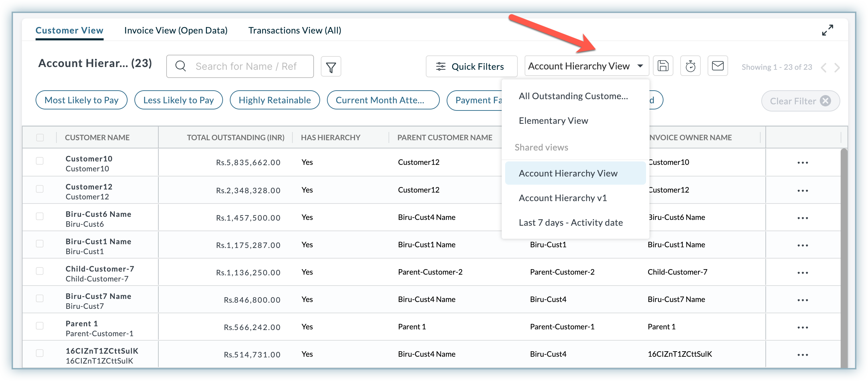Check the 16CIZnT1ZCttSulK row checkbox
The height and width of the screenshot is (381, 868).
coord(40,353)
